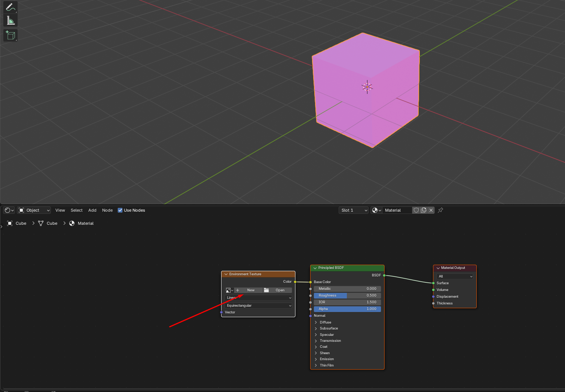This screenshot has width=565, height=392.
Task: Select the Add Cube tool
Action: [x=10, y=36]
